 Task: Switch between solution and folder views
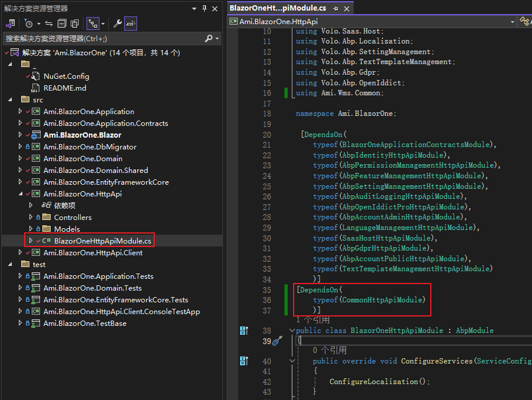10,24
